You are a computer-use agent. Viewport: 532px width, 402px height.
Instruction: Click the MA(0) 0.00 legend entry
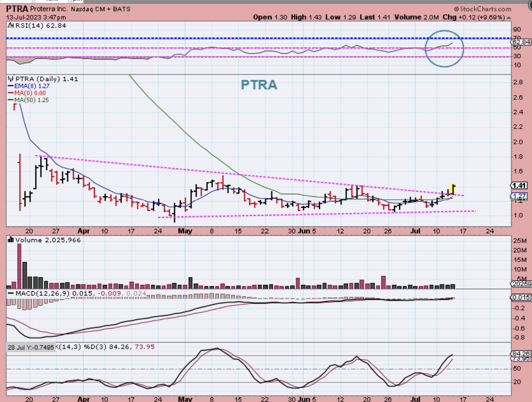pos(27,93)
